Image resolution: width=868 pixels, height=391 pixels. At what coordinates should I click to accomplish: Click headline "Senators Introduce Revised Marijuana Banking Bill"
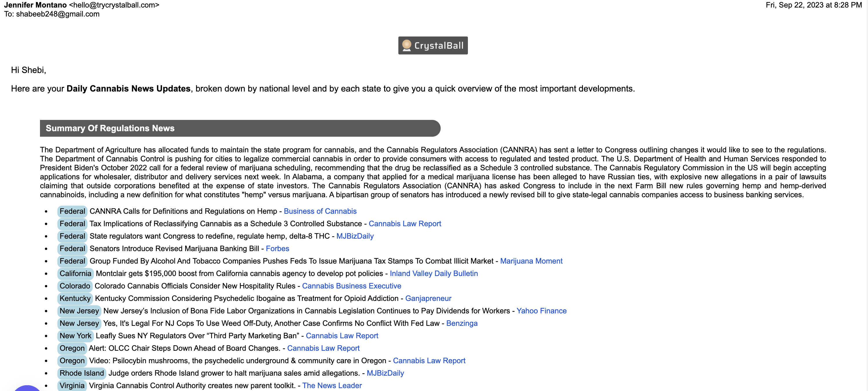(x=174, y=249)
